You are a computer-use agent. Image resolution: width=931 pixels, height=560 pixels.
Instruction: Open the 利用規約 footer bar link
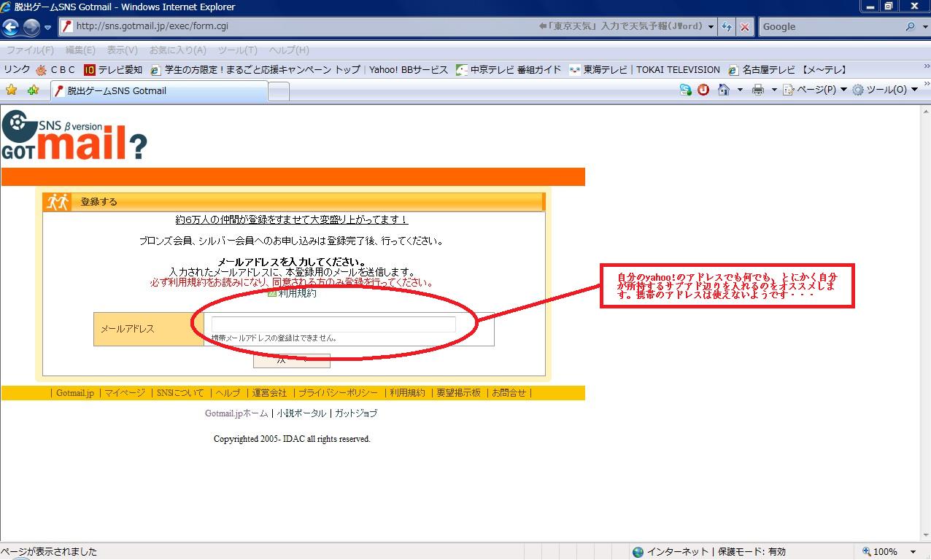(x=407, y=393)
